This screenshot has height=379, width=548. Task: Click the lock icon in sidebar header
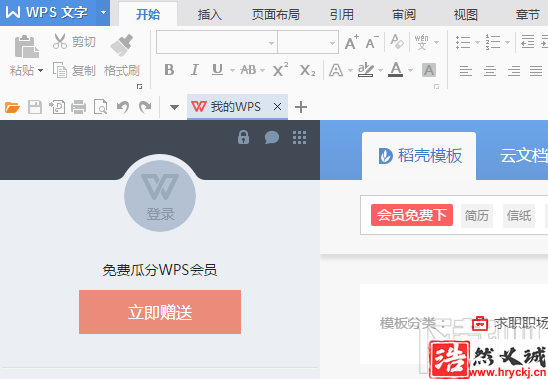[243, 137]
